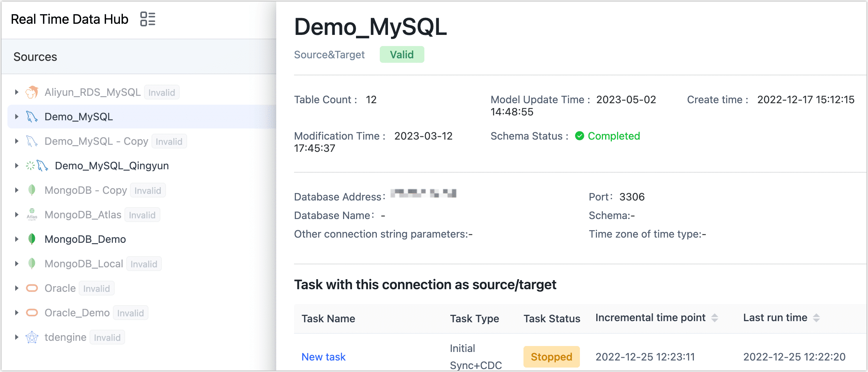Click the Invalid tag beside Aliyun_RDS_MySQL
The width and height of the screenshot is (868, 372).
point(161,92)
